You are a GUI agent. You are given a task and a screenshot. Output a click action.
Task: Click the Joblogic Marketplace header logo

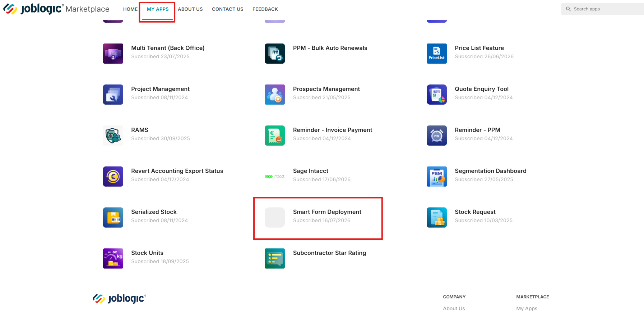click(56, 9)
